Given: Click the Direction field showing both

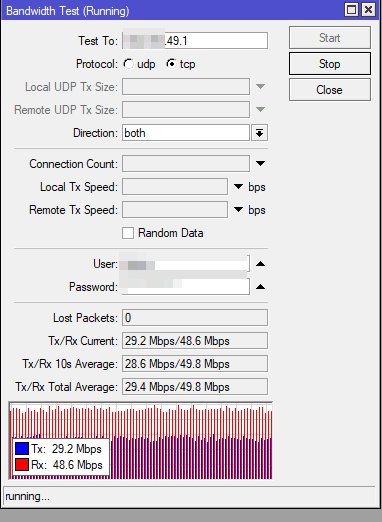Looking at the screenshot, I should click(186, 133).
